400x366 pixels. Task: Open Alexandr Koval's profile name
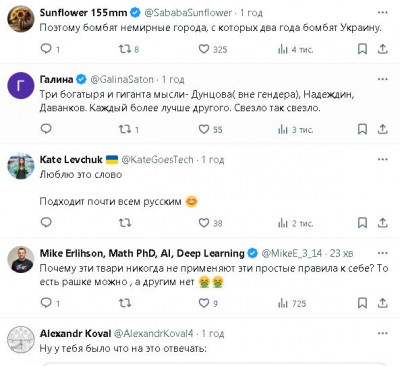point(75,333)
